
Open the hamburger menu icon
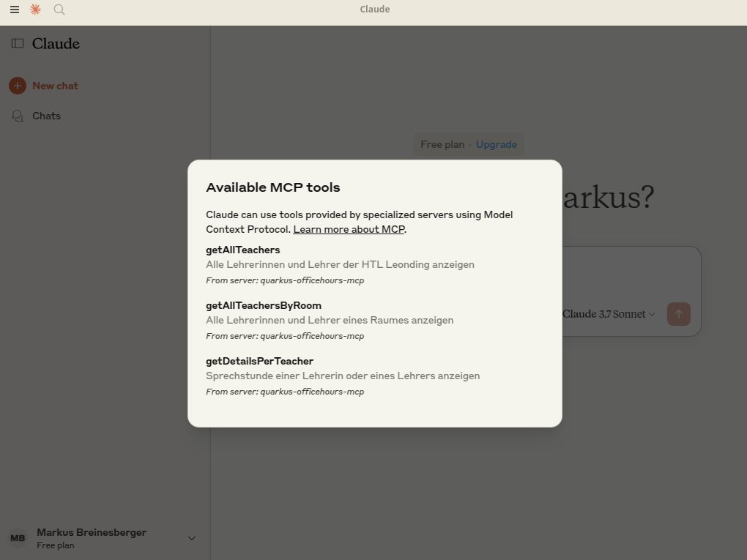pos(15,10)
